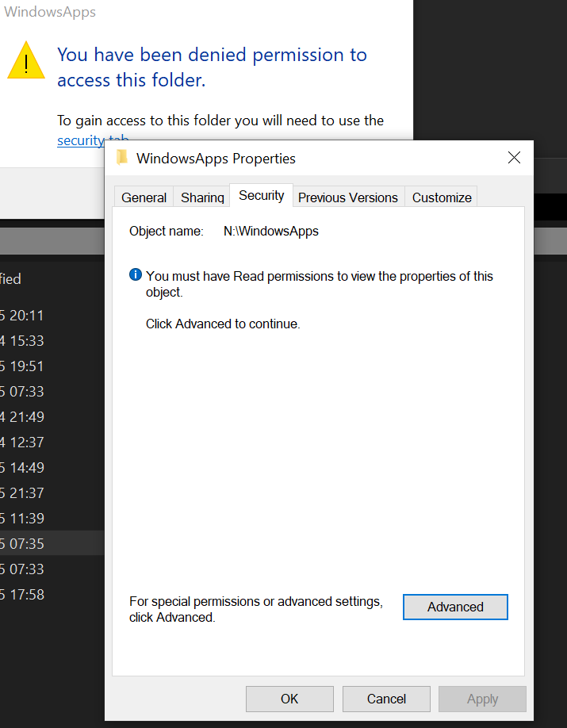567x728 pixels.
Task: Select the Security tab
Action: pos(262,195)
